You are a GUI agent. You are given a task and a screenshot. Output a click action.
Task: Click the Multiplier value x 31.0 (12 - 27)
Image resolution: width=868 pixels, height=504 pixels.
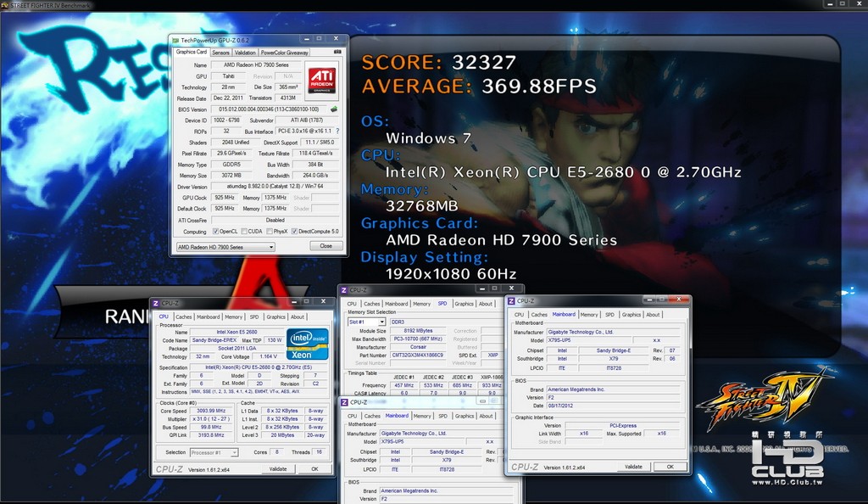pos(210,418)
